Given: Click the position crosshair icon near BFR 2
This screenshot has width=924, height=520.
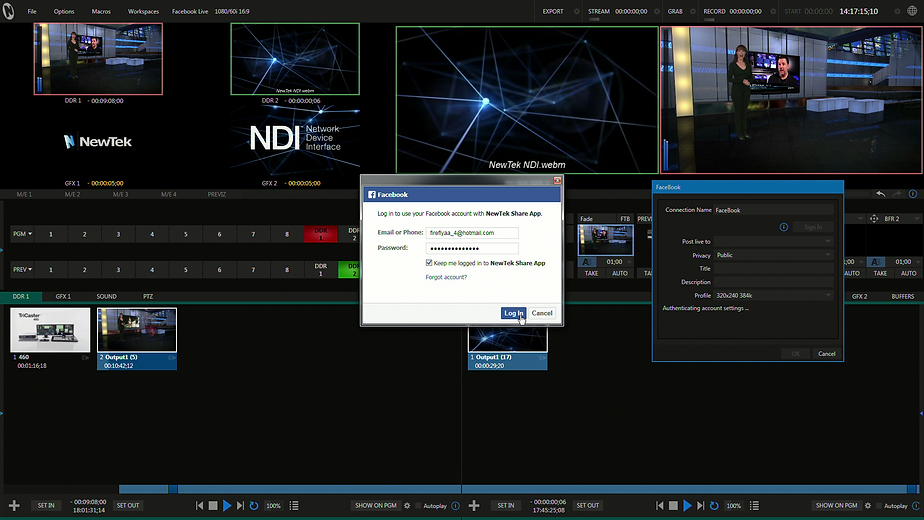Looking at the screenshot, I should pos(874,219).
